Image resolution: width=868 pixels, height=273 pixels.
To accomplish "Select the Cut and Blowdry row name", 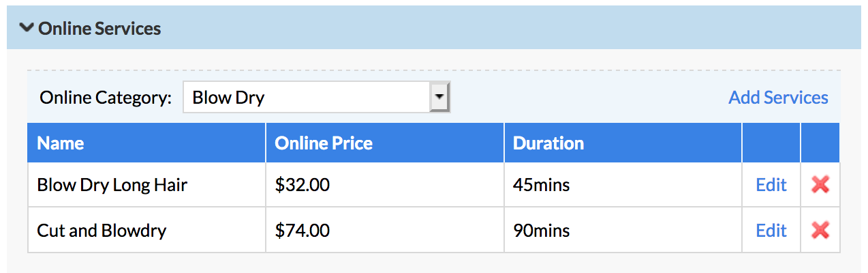I will tap(102, 231).
